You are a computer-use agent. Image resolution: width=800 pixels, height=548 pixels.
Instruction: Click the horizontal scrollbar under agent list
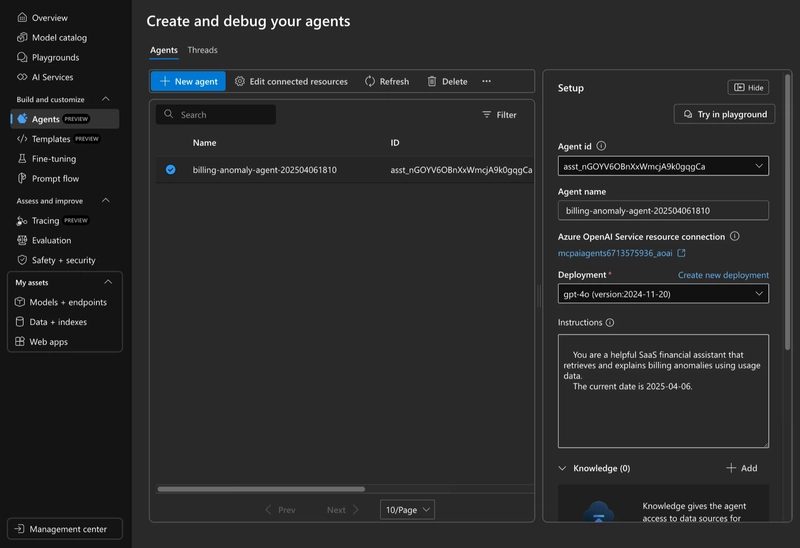261,489
